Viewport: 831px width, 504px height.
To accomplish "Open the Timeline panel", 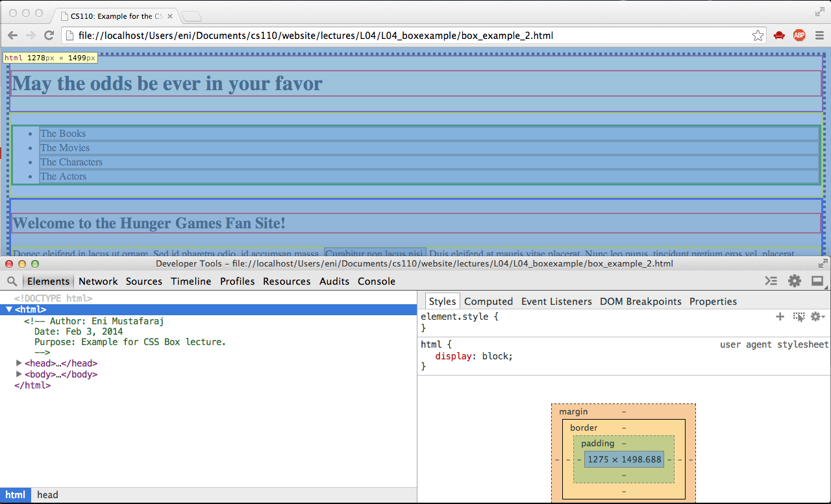I will tap(191, 282).
